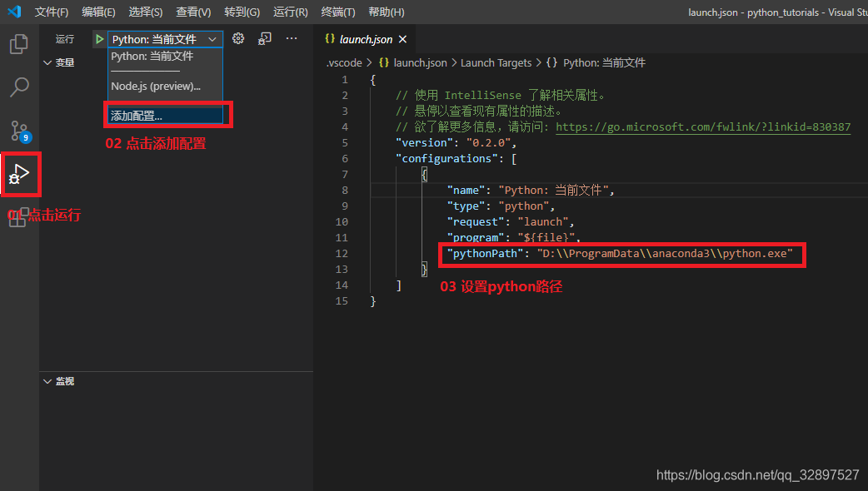Click the .vscode breadcrumb segment
Viewport: 868px width, 491px height.
coord(344,63)
